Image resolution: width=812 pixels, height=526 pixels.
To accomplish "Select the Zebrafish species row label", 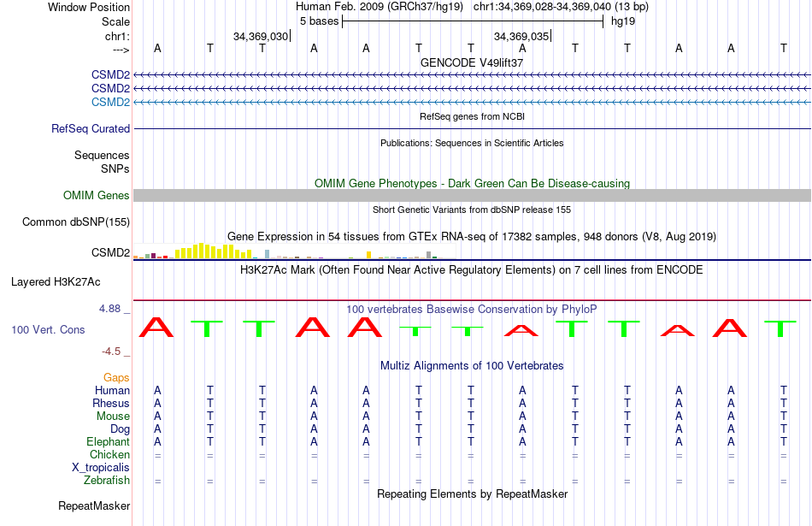I will pyautogui.click(x=107, y=481).
